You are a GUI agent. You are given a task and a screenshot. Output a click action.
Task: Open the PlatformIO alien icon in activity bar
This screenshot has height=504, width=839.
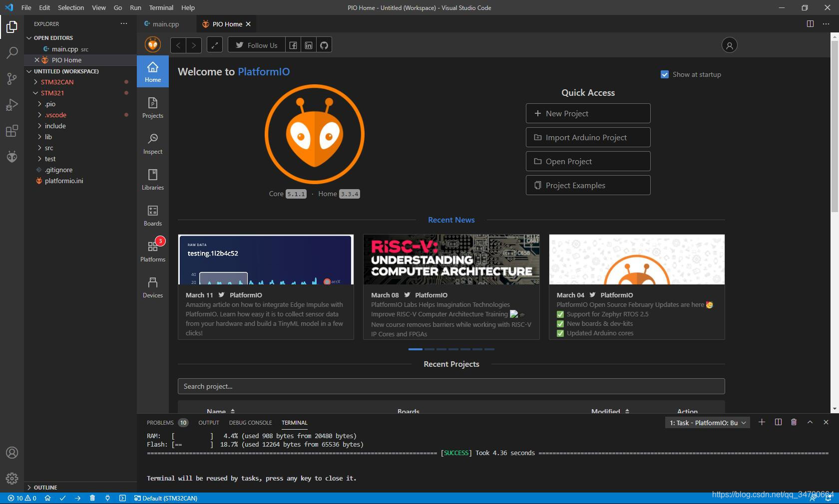click(12, 157)
